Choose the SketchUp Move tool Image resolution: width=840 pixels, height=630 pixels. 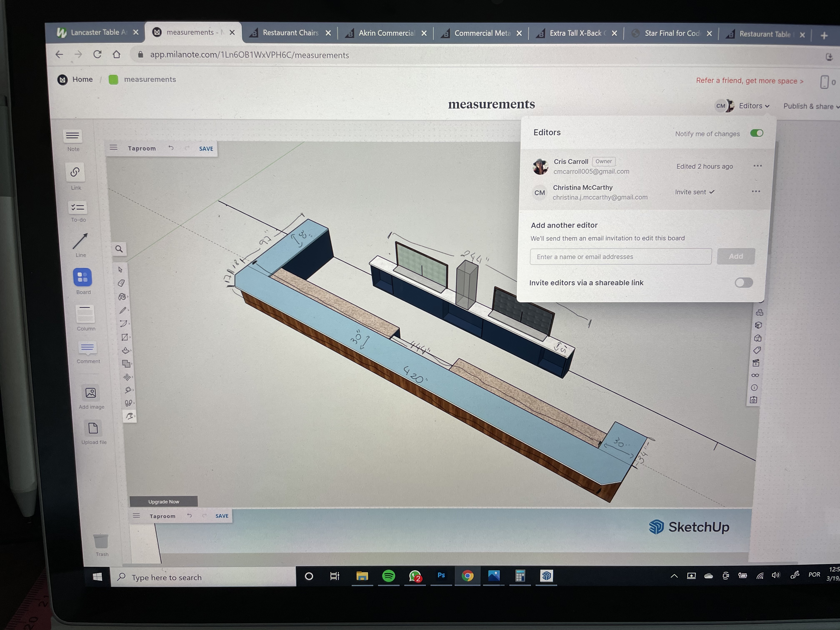127,377
